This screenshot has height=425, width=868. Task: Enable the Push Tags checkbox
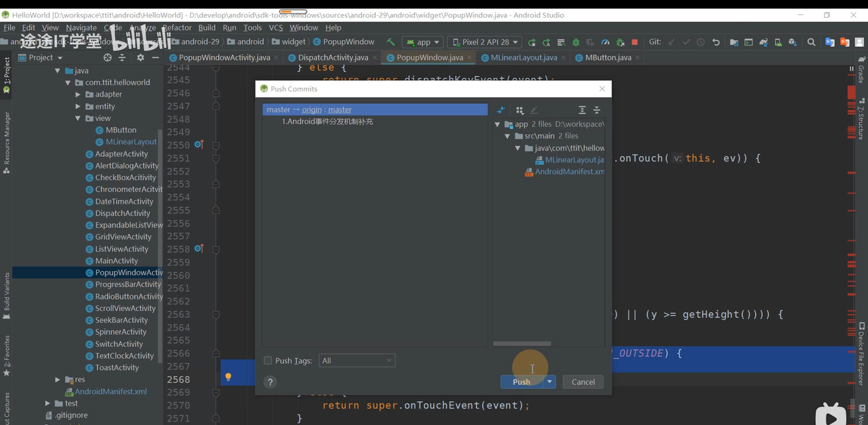(x=268, y=361)
